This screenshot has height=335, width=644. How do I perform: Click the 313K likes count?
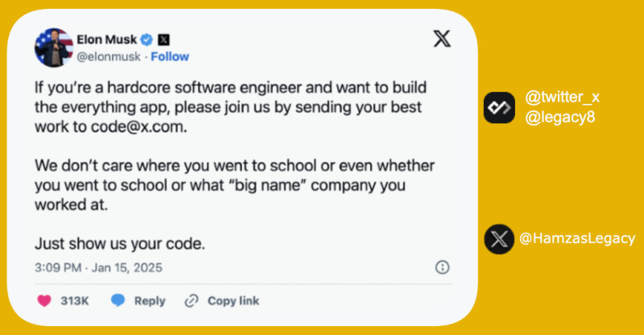(x=75, y=300)
